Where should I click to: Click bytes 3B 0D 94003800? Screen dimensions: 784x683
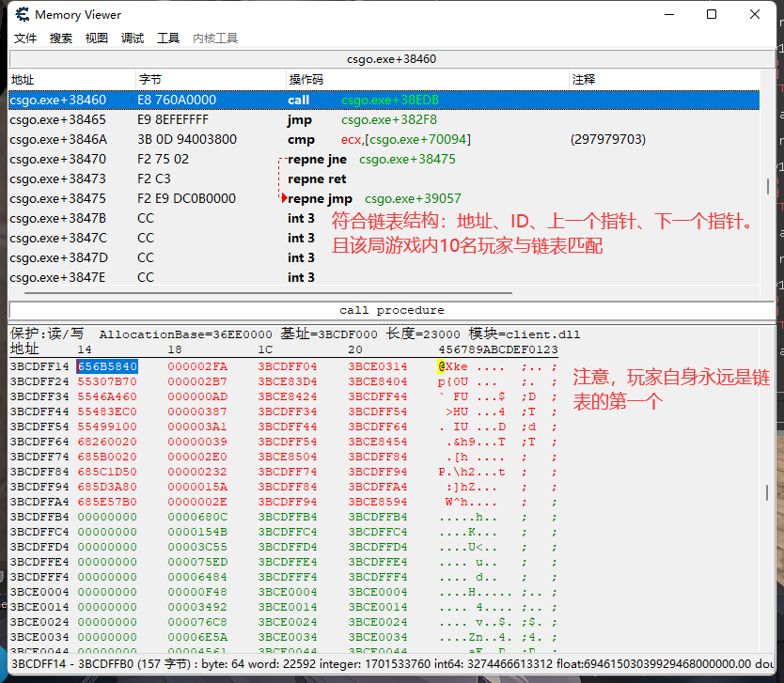coord(187,139)
